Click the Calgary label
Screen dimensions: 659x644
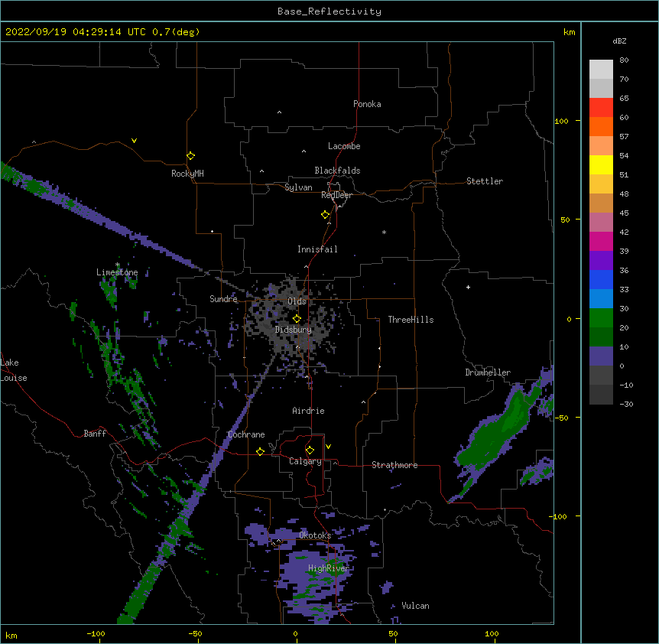coord(305,461)
